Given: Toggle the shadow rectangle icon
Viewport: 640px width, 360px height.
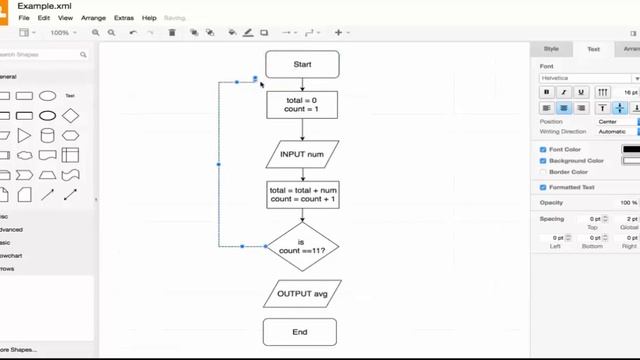Looking at the screenshot, I should coord(264,32).
